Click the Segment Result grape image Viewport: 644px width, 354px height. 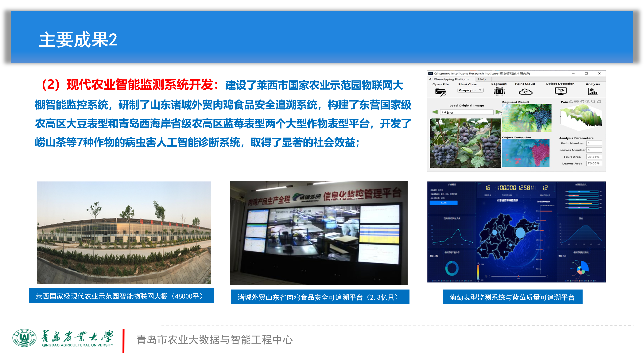[x=526, y=118]
